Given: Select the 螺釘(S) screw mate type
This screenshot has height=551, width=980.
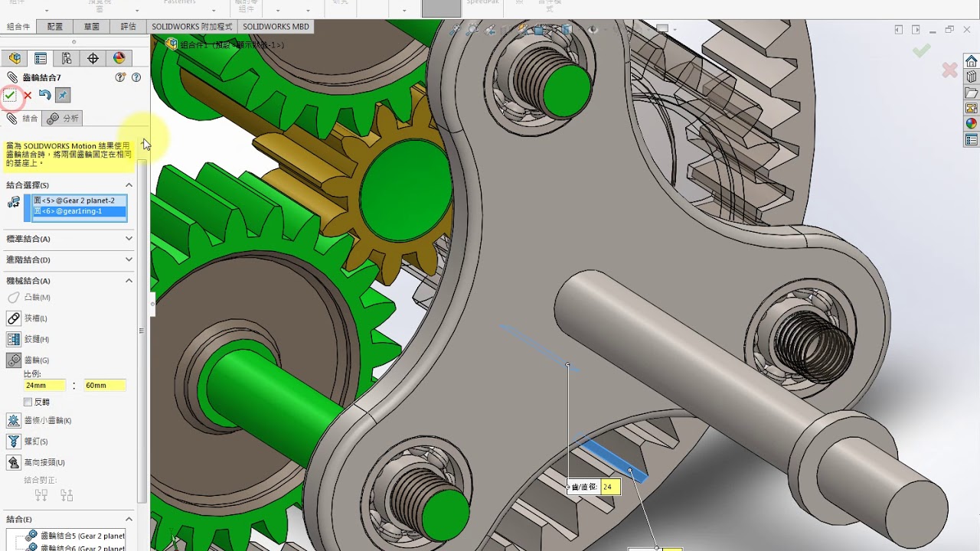Looking at the screenshot, I should (x=27, y=442).
